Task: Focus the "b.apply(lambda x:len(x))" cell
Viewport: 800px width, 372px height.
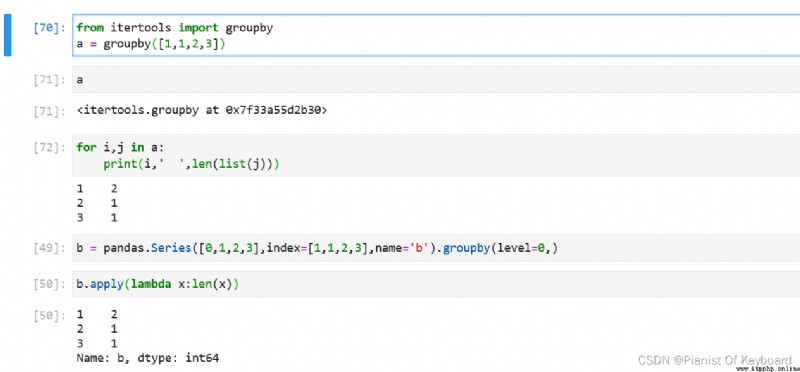Action: (x=436, y=284)
